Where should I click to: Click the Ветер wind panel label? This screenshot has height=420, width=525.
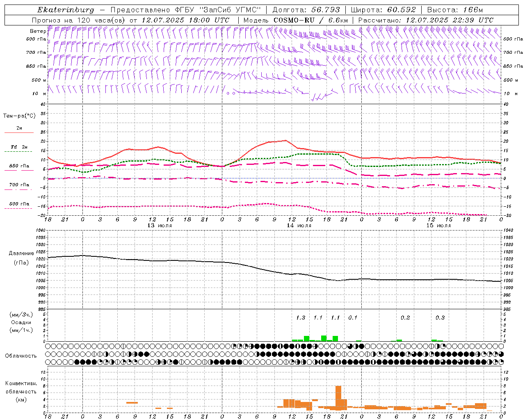(38, 31)
